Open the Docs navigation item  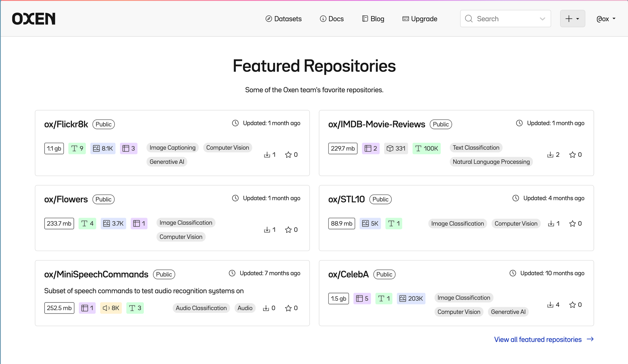[332, 19]
